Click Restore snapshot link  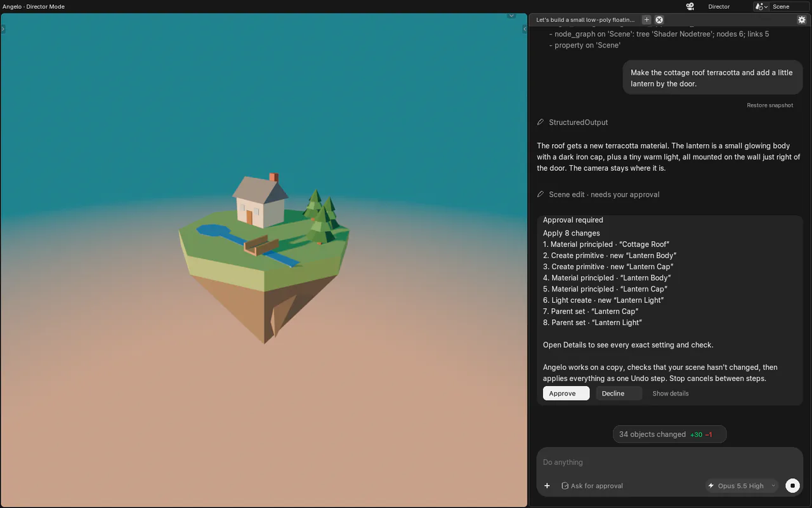coord(769,105)
